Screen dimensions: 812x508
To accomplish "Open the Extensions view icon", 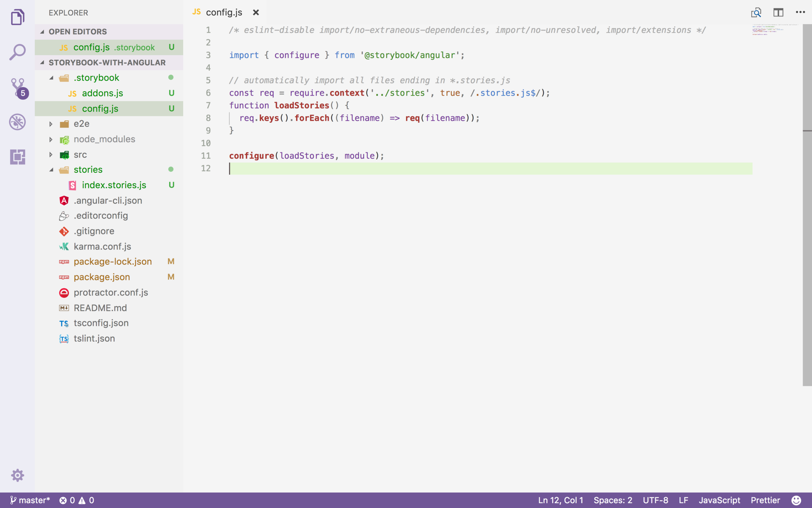I will (x=17, y=157).
